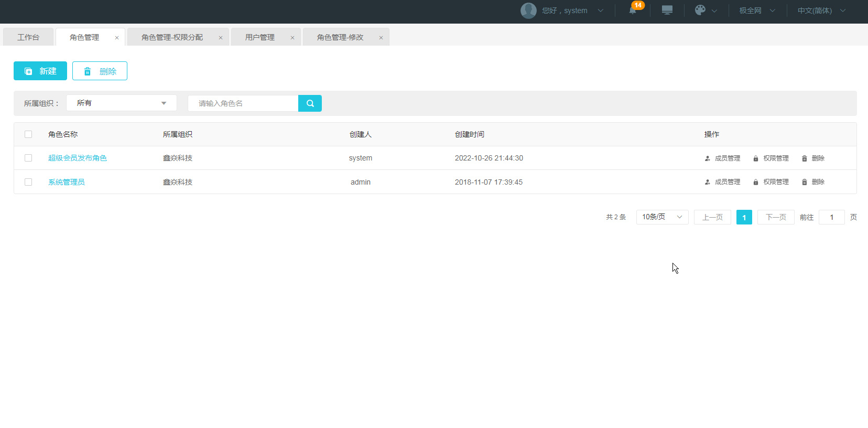Click the system user avatar
This screenshot has height=428, width=868.
pyautogui.click(x=528, y=10)
